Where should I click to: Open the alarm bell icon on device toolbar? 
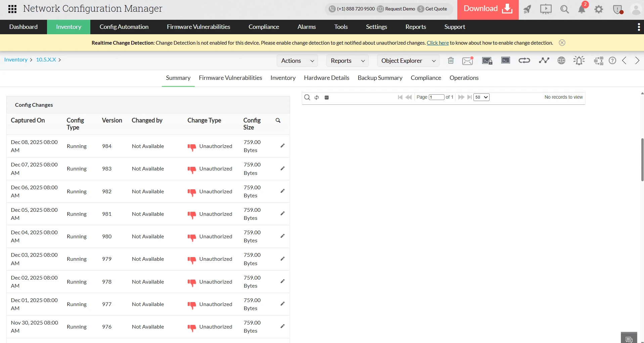(x=579, y=60)
